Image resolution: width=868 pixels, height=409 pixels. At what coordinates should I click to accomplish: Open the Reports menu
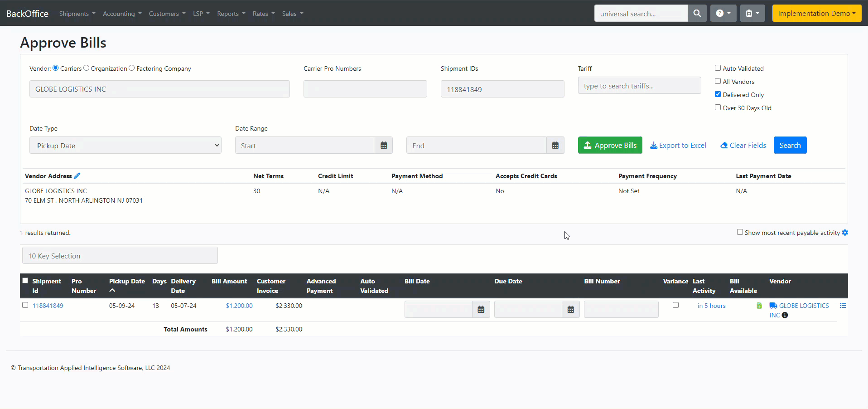231,14
